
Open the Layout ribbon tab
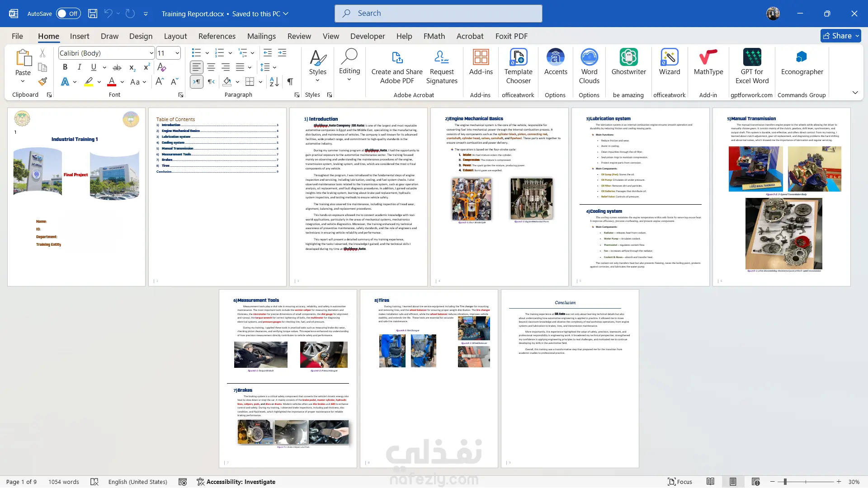pos(175,36)
